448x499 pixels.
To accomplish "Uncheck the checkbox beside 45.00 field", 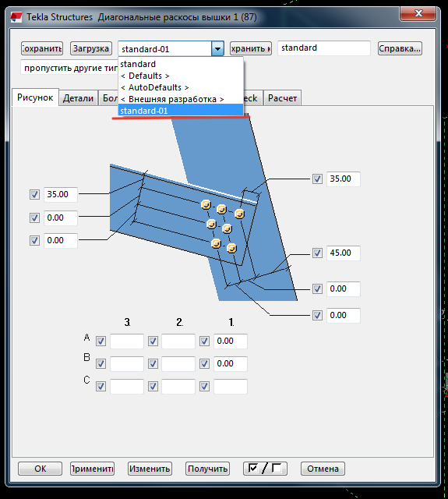I will coord(317,253).
